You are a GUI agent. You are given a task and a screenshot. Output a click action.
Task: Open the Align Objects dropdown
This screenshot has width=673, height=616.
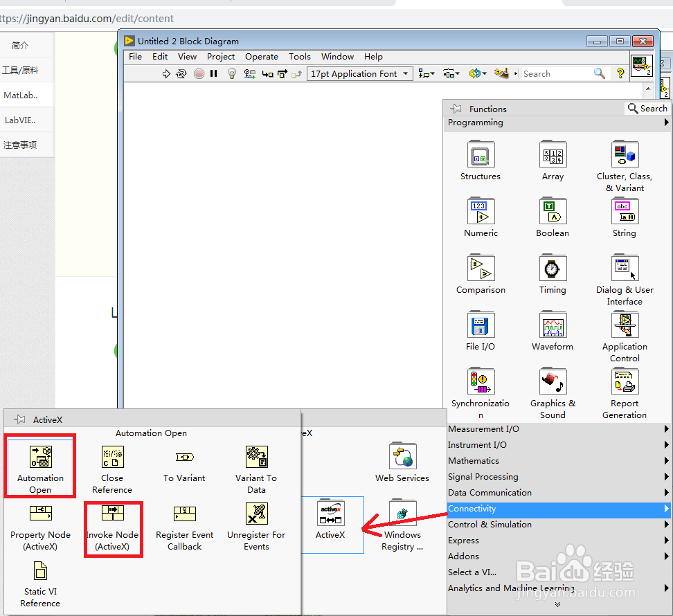[427, 74]
